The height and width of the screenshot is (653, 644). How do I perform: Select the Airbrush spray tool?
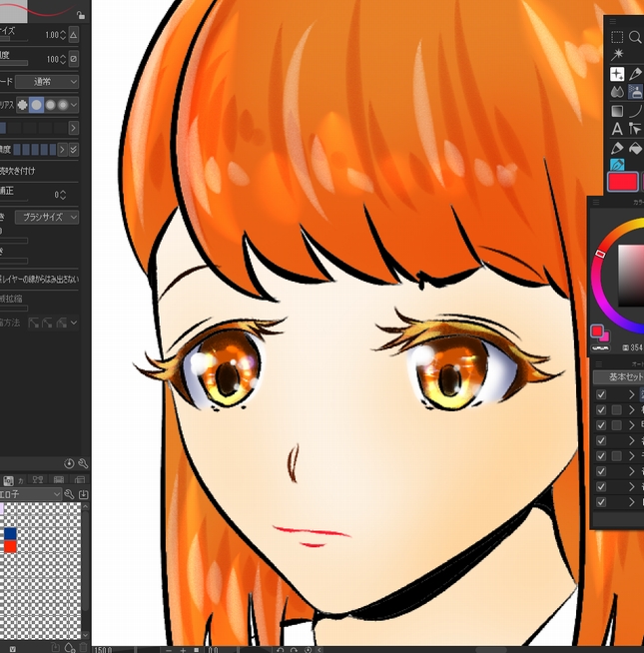click(x=635, y=92)
